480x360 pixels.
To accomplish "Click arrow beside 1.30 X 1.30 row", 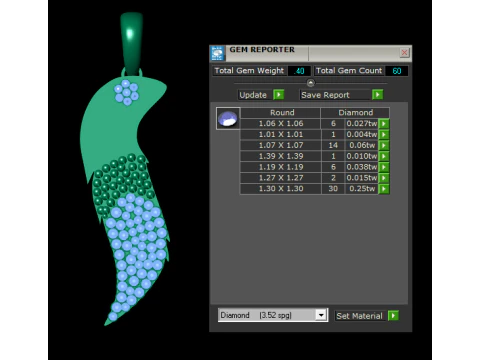I will click(384, 189).
